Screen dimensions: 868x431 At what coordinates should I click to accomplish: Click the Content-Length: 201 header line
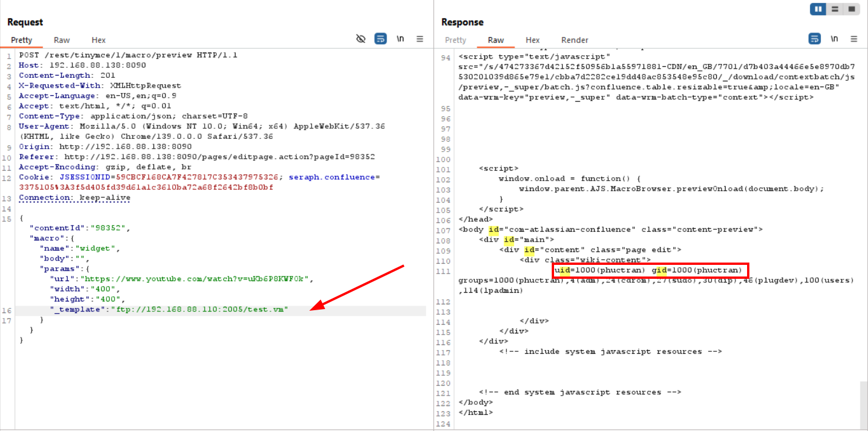click(67, 76)
